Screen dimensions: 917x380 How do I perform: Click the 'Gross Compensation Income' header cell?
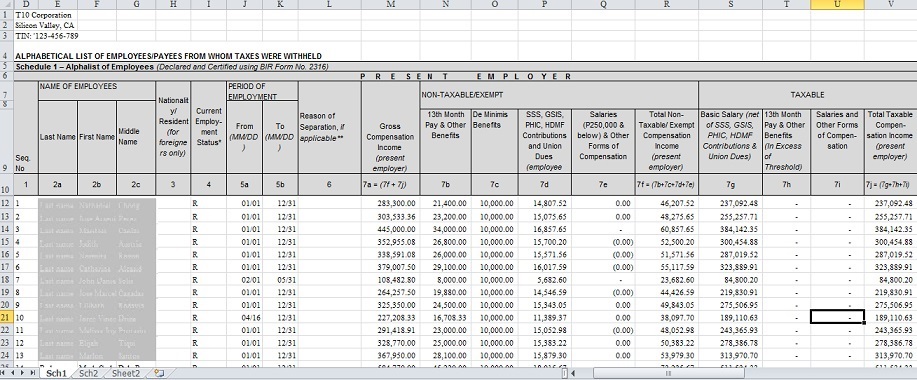coord(390,127)
